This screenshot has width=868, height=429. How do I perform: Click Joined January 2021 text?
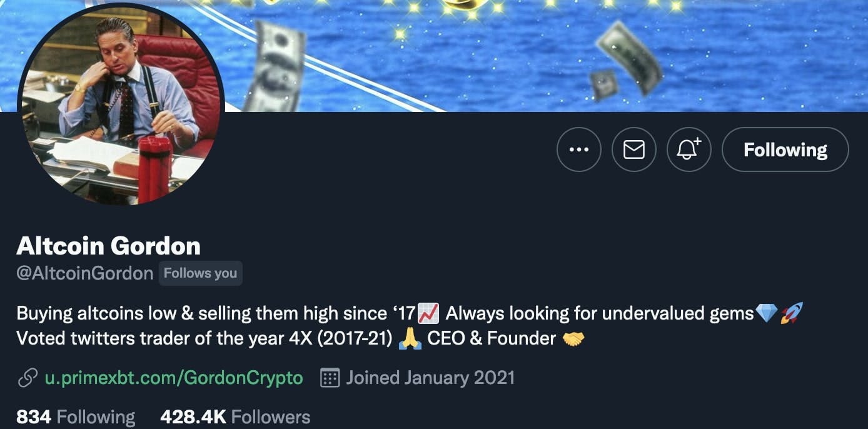tap(431, 377)
